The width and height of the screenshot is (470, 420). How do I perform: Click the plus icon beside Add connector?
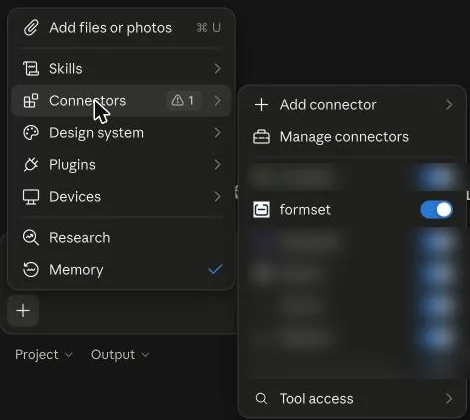[x=262, y=105]
